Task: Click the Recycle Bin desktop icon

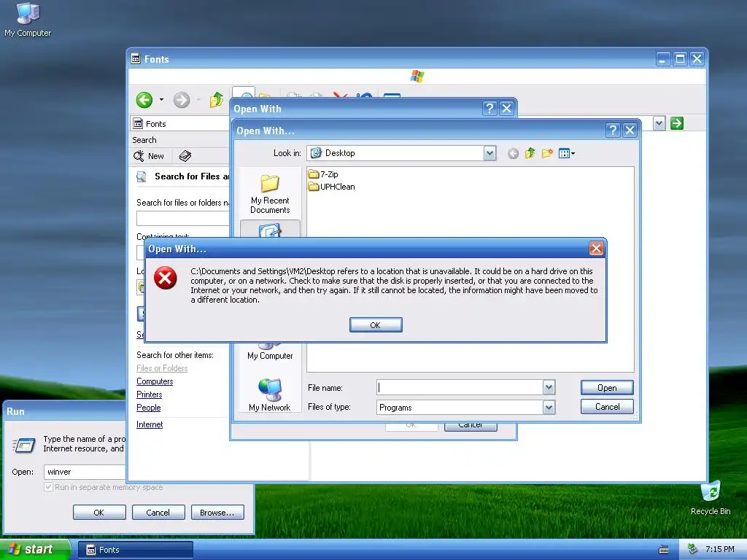Action: pyautogui.click(x=711, y=498)
